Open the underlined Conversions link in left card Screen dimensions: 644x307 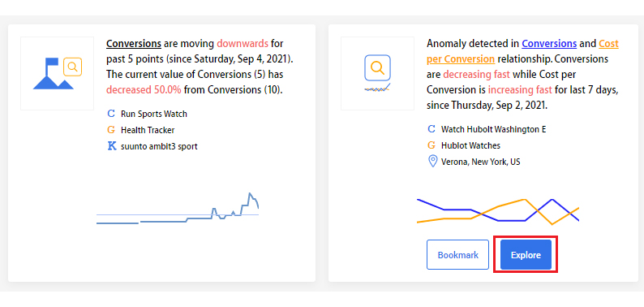134,44
